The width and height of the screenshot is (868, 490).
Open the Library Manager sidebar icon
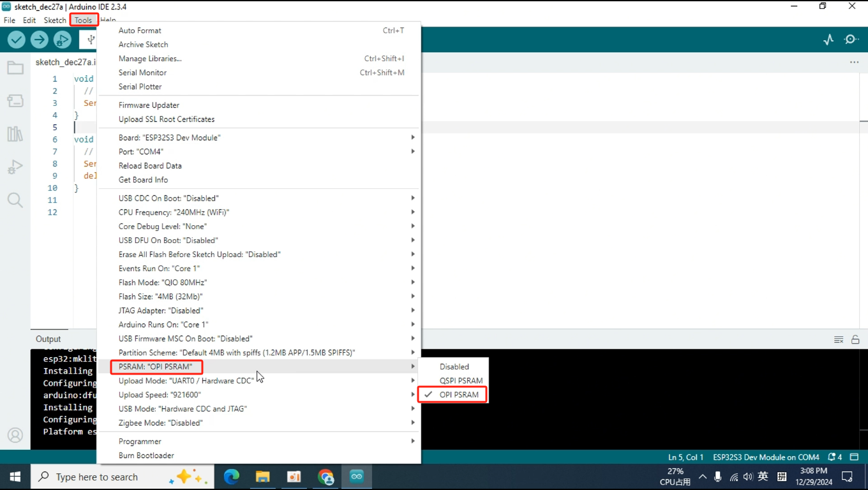pos(15,134)
